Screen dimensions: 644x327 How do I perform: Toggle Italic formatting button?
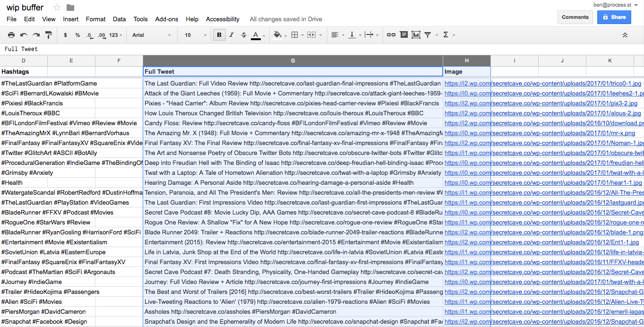[231, 35]
